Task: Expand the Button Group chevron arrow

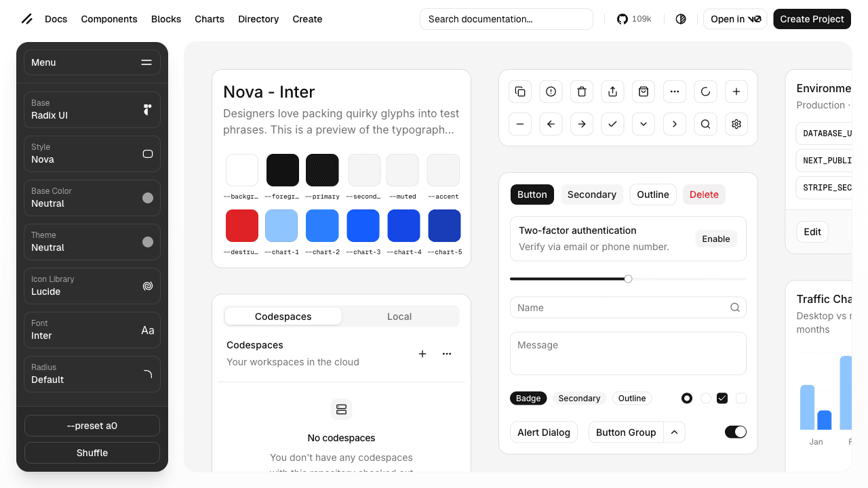Action: [674, 432]
